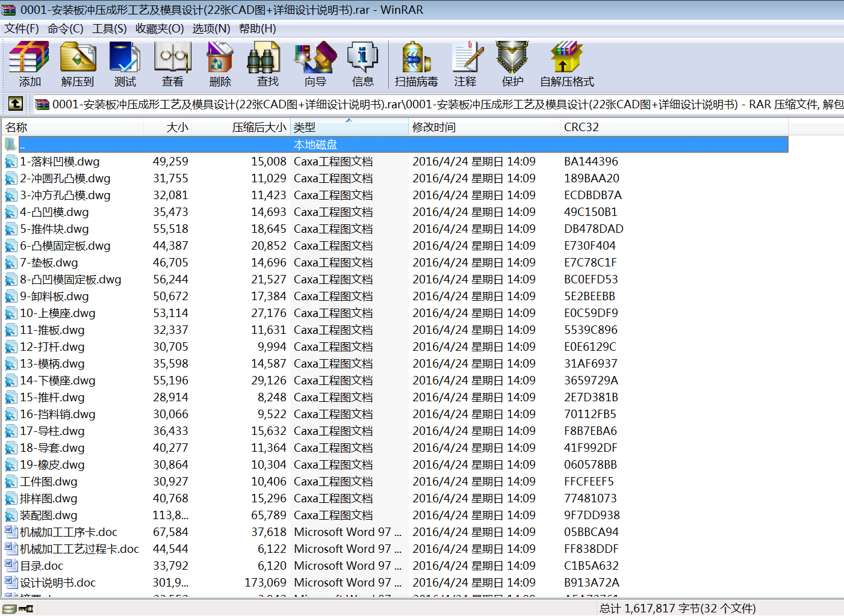The width and height of the screenshot is (844, 616).
Task: Sort by CRC32 column header
Action: pyautogui.click(x=674, y=127)
